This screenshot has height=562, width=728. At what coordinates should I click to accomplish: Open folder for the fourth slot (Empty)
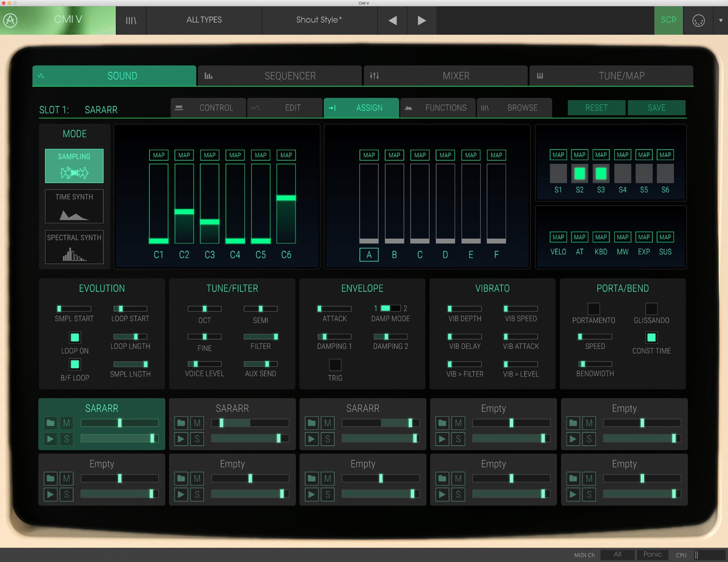coord(442,423)
